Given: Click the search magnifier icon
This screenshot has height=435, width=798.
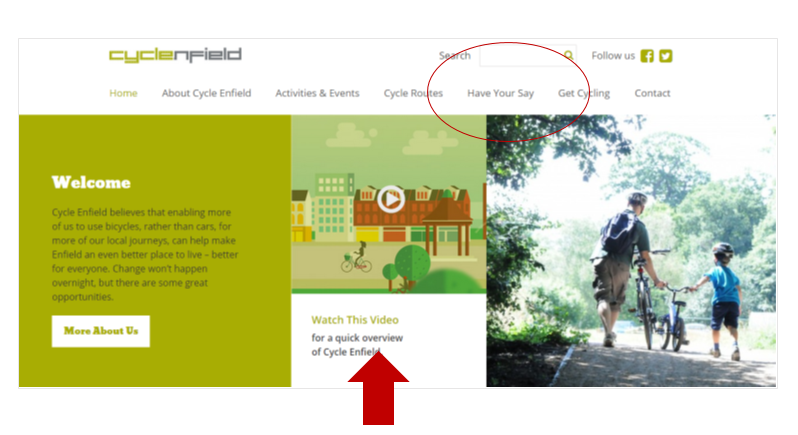Looking at the screenshot, I should (x=568, y=56).
